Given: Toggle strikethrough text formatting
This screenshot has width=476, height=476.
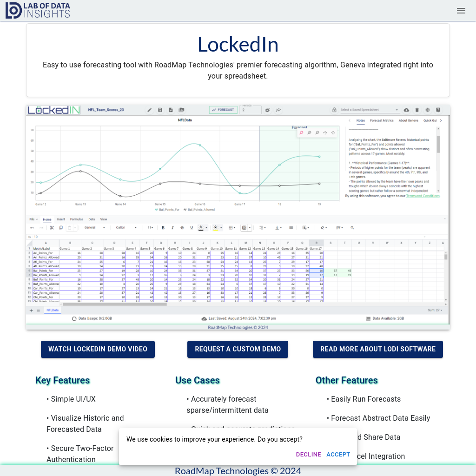Looking at the screenshot, I should coord(182,227).
